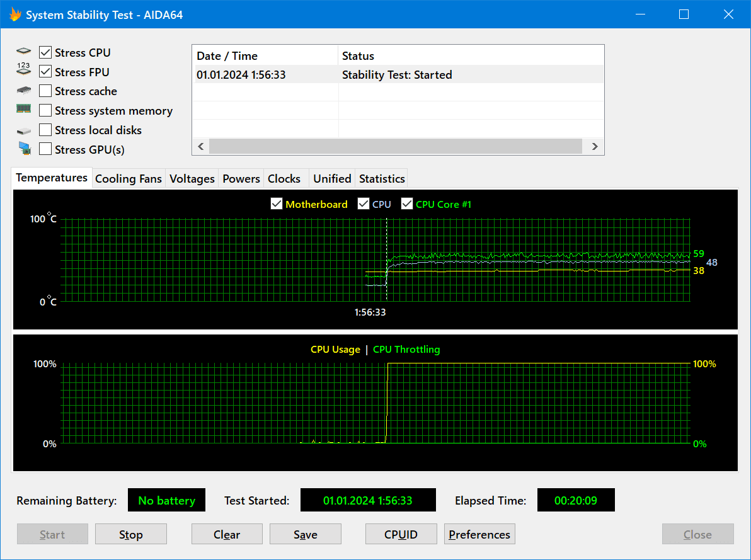
Task: Click the 1:56:33 marker label on temperature graph
Action: coord(370,312)
